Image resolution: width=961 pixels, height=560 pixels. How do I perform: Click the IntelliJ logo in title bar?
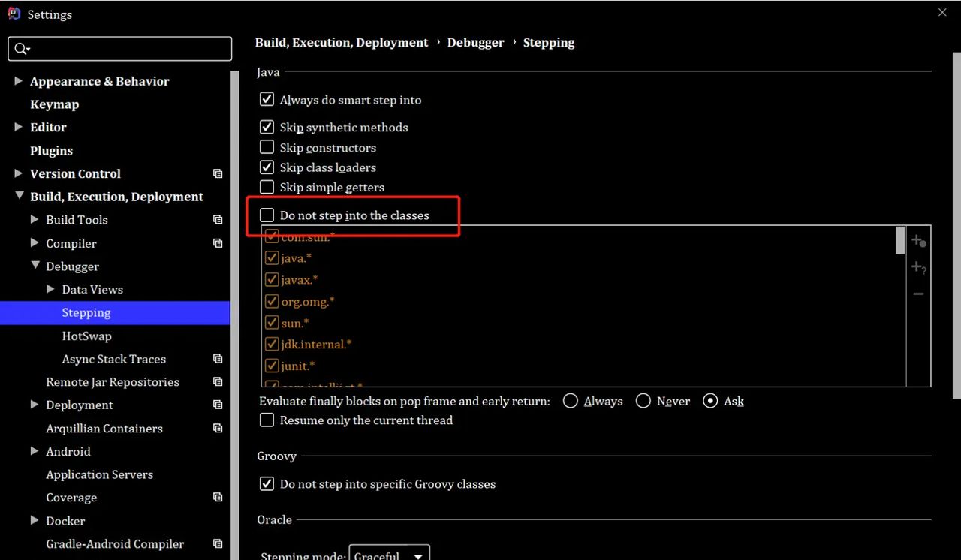pyautogui.click(x=14, y=14)
